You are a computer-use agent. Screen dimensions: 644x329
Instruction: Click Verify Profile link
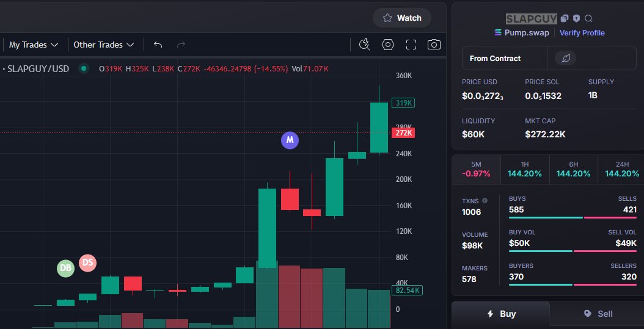coord(582,33)
